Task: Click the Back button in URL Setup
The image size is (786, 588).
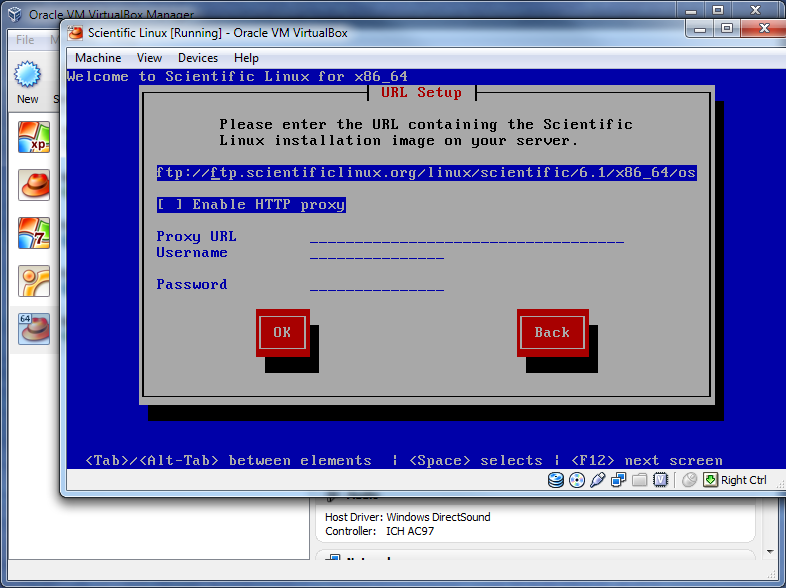Action: [x=552, y=333]
